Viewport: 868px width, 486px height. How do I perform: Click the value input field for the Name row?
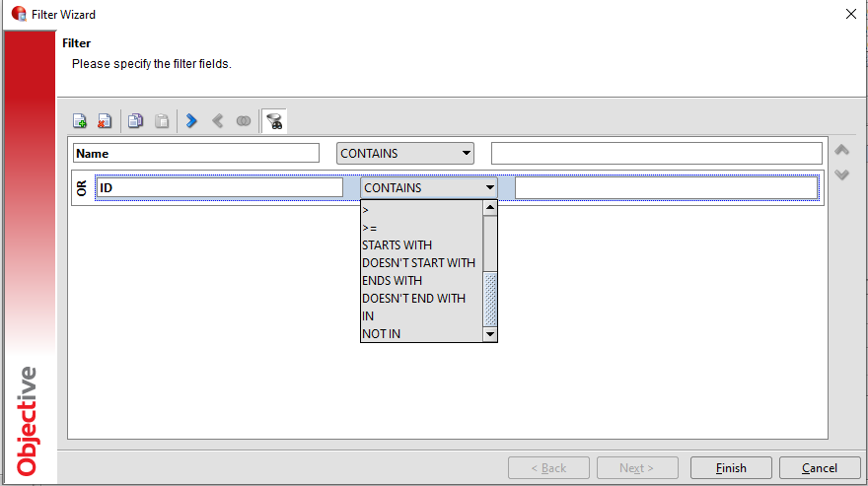(x=656, y=154)
